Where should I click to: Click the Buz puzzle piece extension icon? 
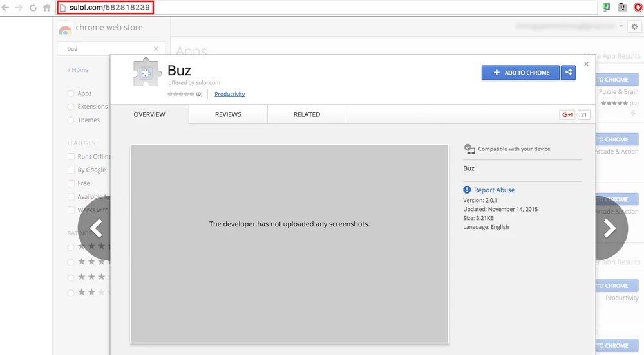146,73
